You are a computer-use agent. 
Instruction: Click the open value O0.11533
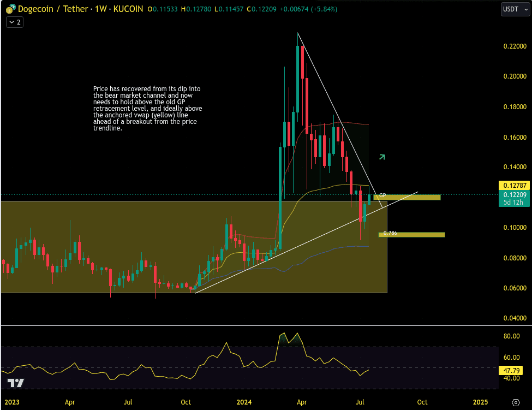[163, 9]
